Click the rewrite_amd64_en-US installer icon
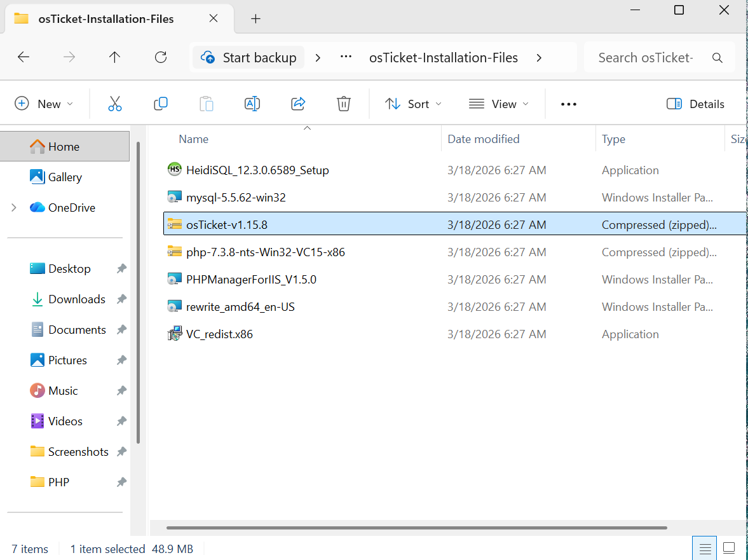The width and height of the screenshot is (748, 560). tap(175, 306)
